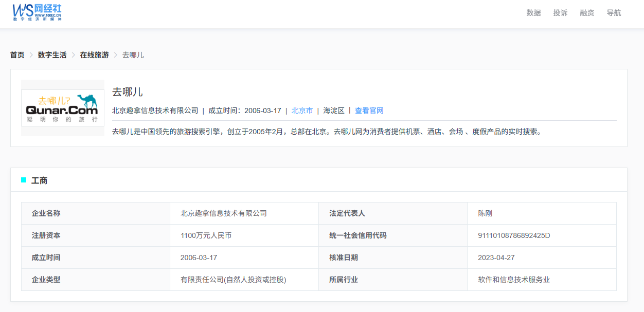Open the 投诉 navigation item
Screen dimensions: 644x312
(x=560, y=13)
